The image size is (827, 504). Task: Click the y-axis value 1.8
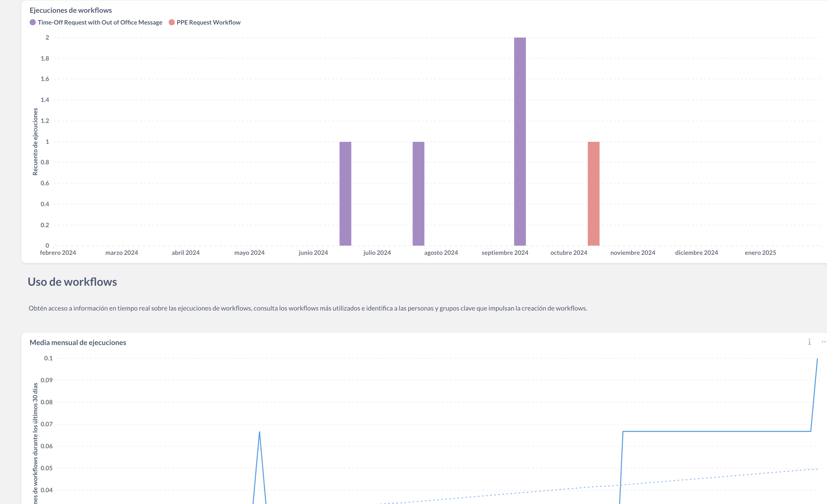[x=45, y=58]
